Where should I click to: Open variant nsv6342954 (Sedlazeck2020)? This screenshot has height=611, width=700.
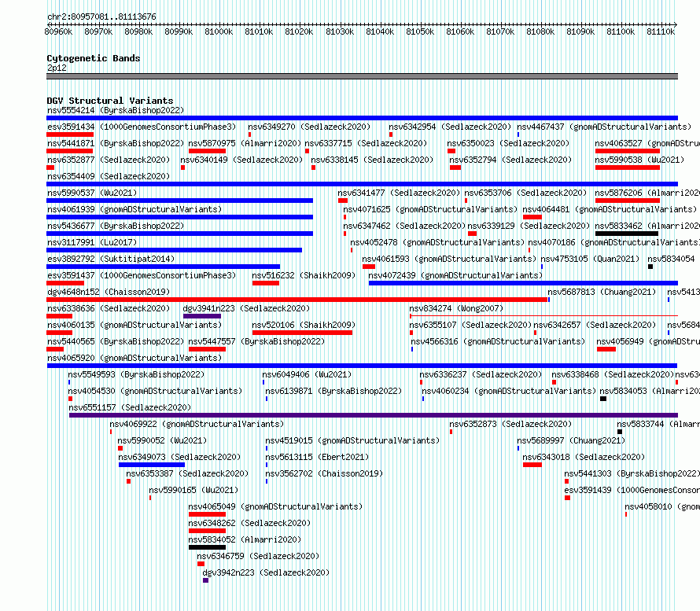pyautogui.click(x=450, y=127)
